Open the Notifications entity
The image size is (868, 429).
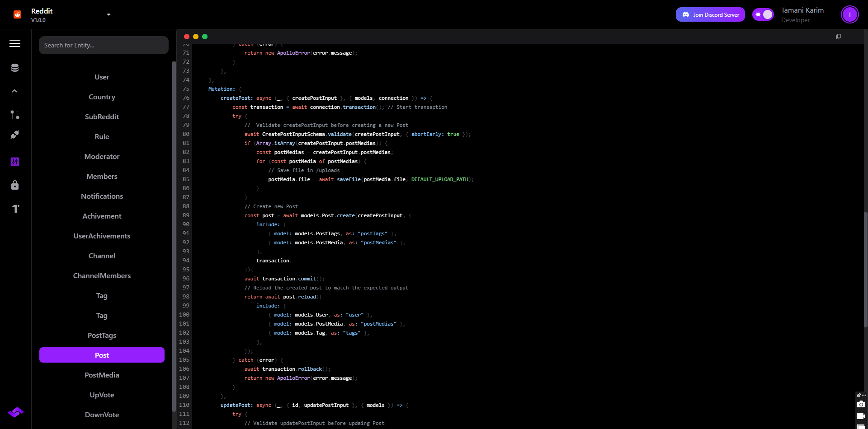pos(102,196)
